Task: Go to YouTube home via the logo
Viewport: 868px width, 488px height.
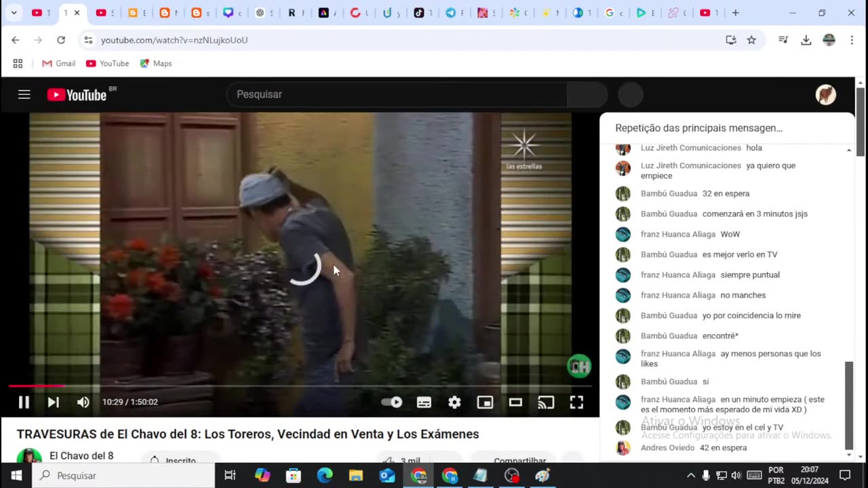Action: pyautogui.click(x=77, y=95)
